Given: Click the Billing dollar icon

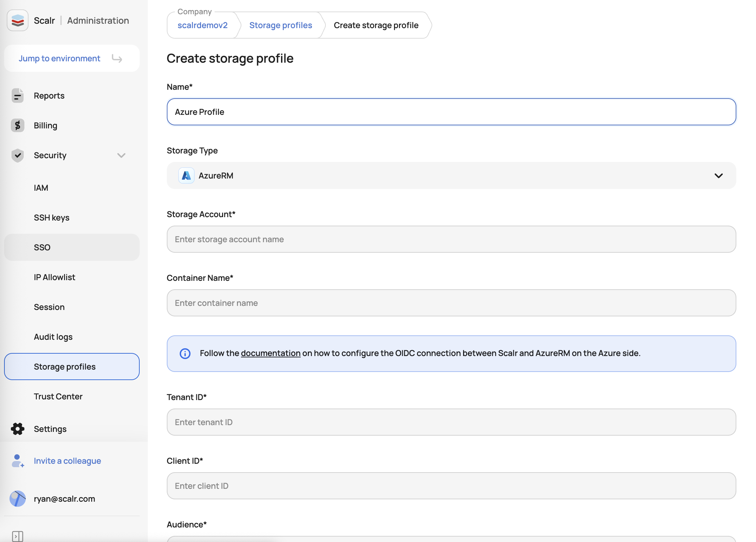Looking at the screenshot, I should coord(18,126).
